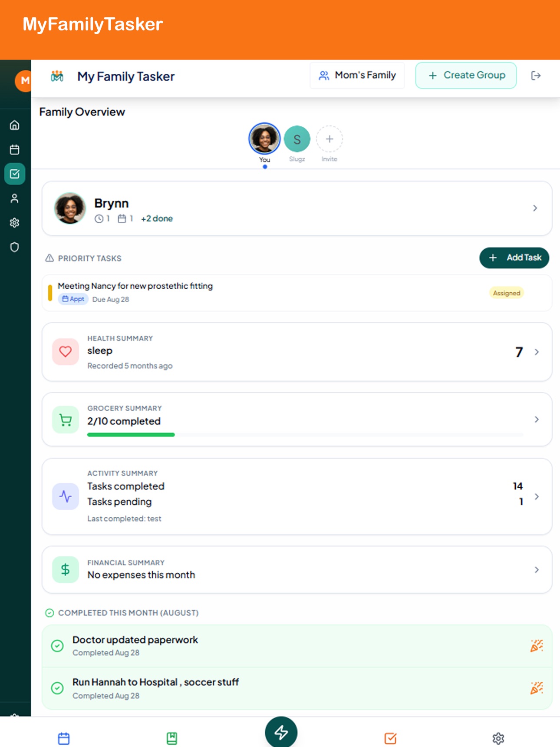This screenshot has height=747, width=560.
Task: Click the Invite plus button
Action: pyautogui.click(x=329, y=139)
